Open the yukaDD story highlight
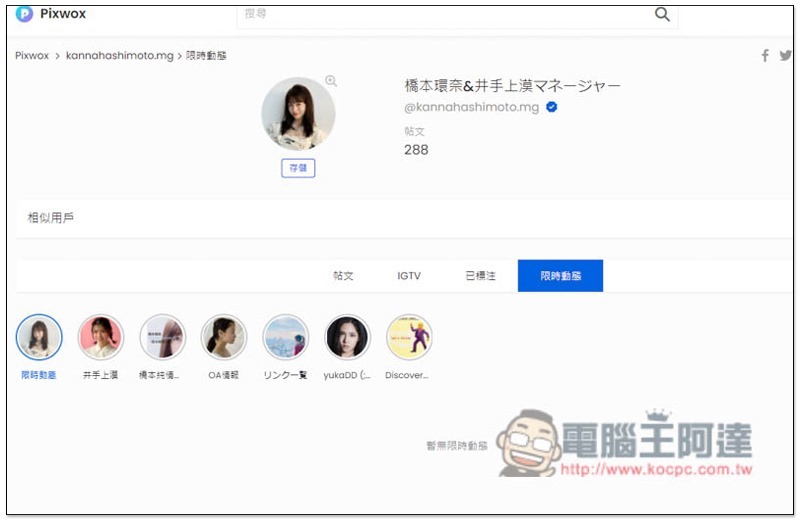The width and height of the screenshot is (800, 521). click(x=347, y=337)
